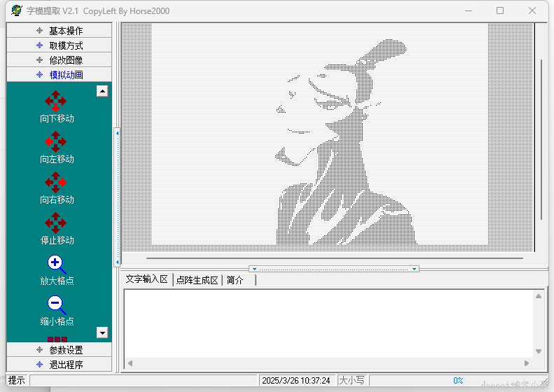
Task: Switch to the 文字输入区 tab
Action: coord(146,279)
